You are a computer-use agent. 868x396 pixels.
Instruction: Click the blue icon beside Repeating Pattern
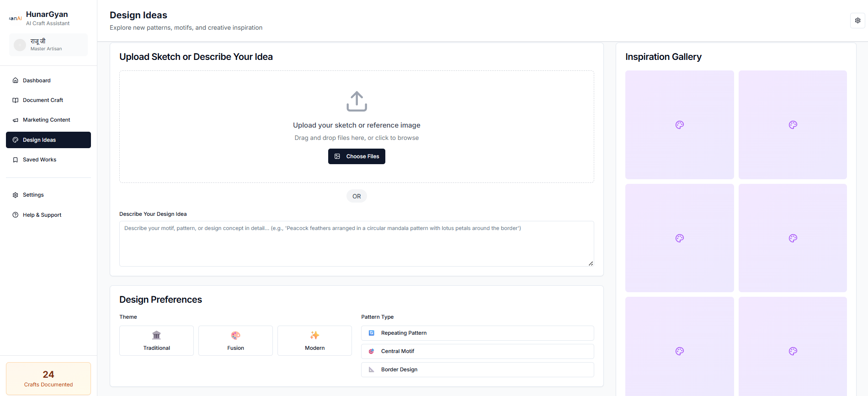(372, 333)
